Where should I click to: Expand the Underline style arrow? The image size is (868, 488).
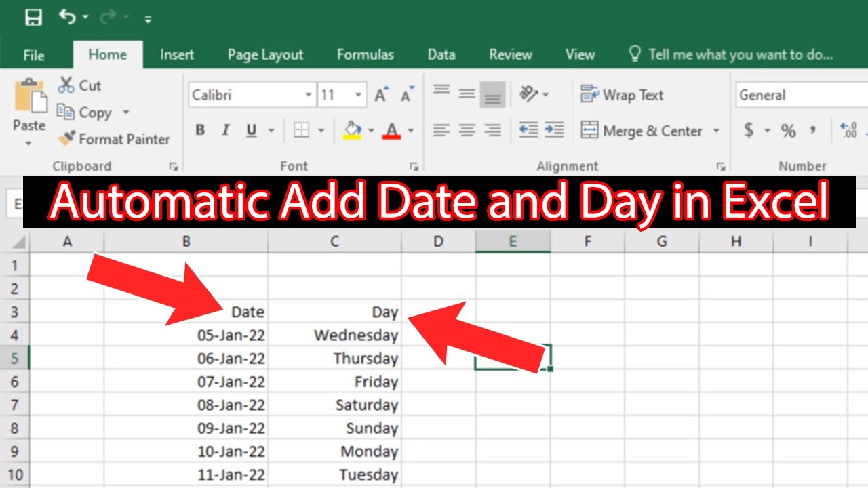tap(271, 130)
